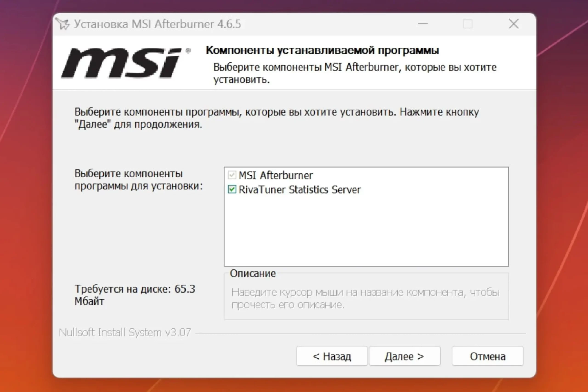
Task: Click the bold Компоненты устанавливаемой программы heading
Action: [x=322, y=50]
